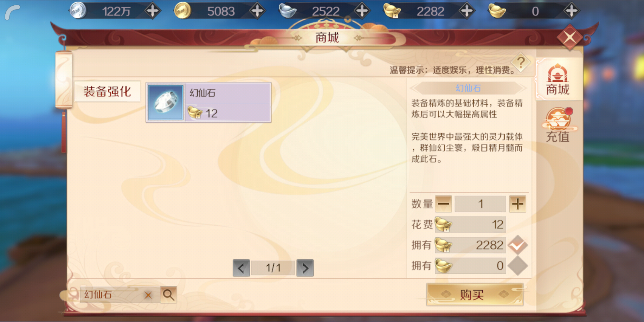Tap plus beside the 2522 silver ingots
The width and height of the screenshot is (644, 322).
click(x=362, y=11)
